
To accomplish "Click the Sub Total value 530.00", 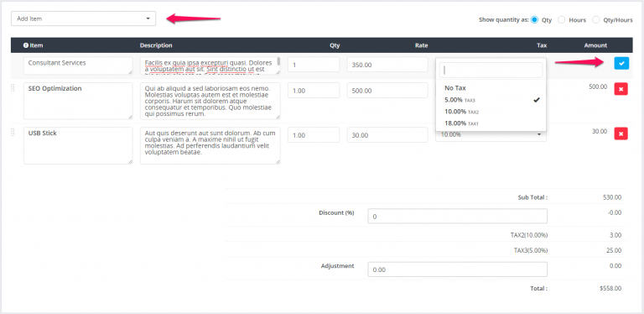I will [x=612, y=197].
